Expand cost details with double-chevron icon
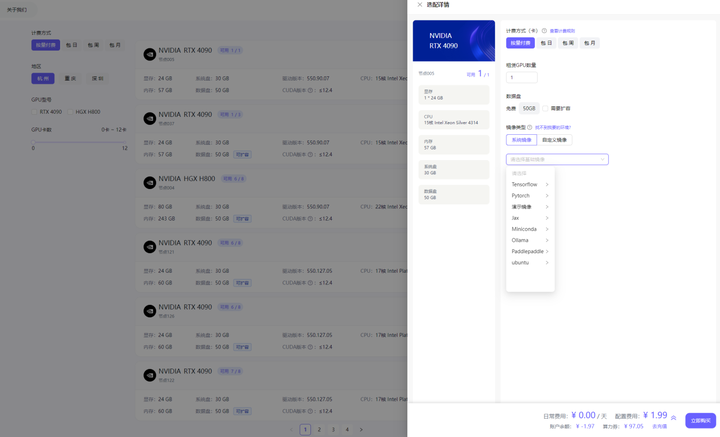The height and width of the screenshot is (437, 720). (x=673, y=418)
